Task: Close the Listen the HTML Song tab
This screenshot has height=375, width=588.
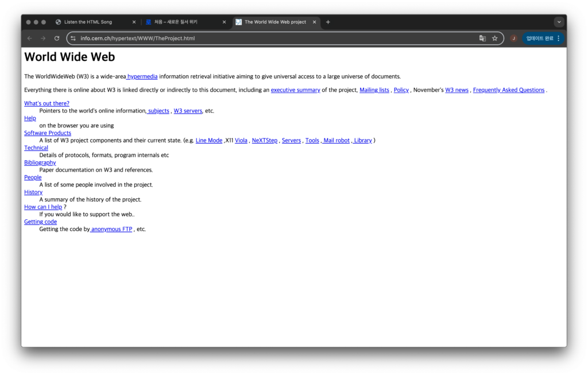Action: [134, 22]
